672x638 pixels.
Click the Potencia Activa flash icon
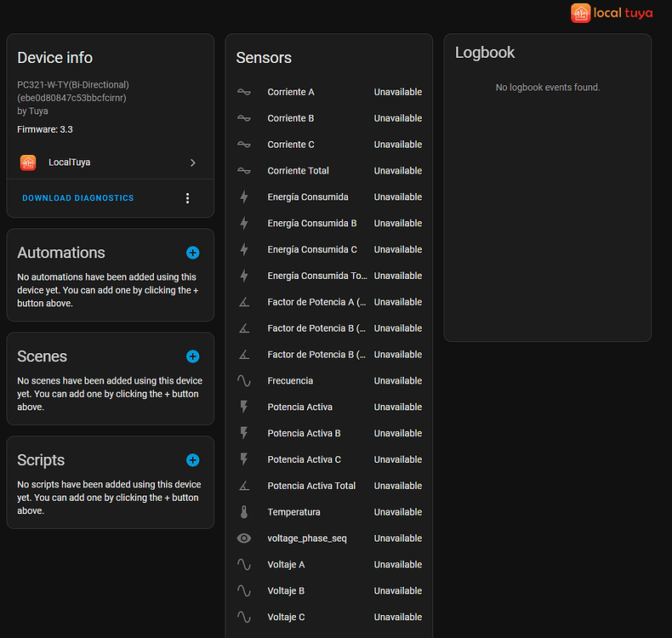pos(244,407)
